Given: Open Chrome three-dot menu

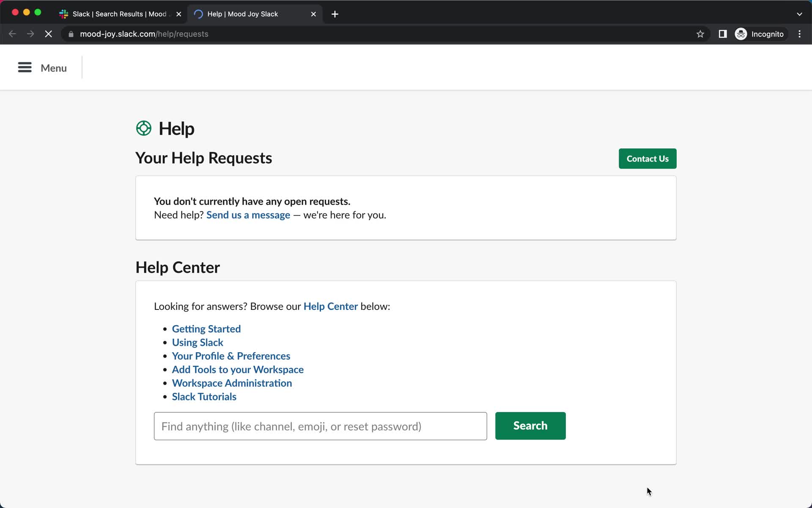Looking at the screenshot, I should point(799,34).
